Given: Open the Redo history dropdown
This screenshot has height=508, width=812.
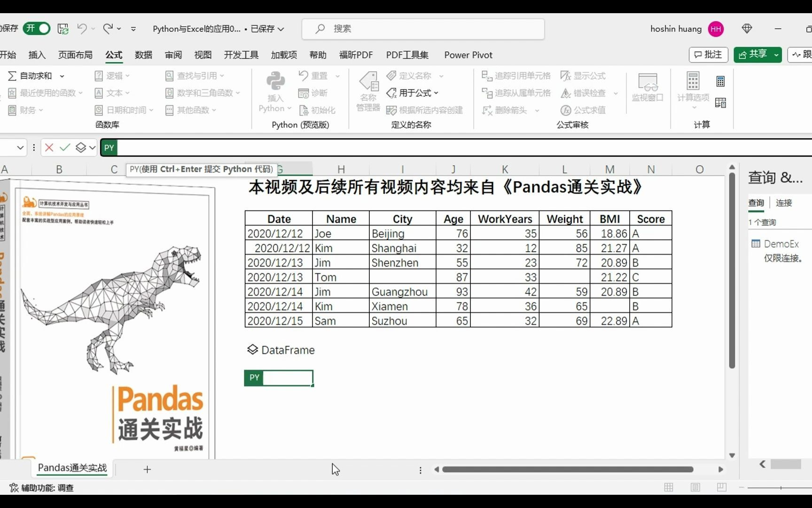Looking at the screenshot, I should [x=119, y=29].
